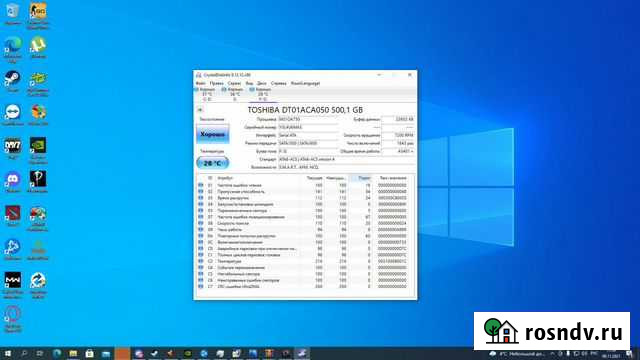Open File Explorer from the taskbar
The image size is (640, 360).
73,353
